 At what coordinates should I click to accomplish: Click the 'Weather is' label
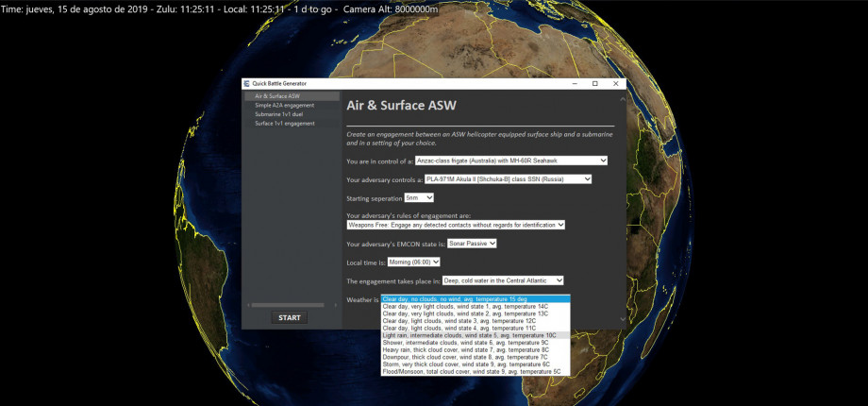click(362, 299)
